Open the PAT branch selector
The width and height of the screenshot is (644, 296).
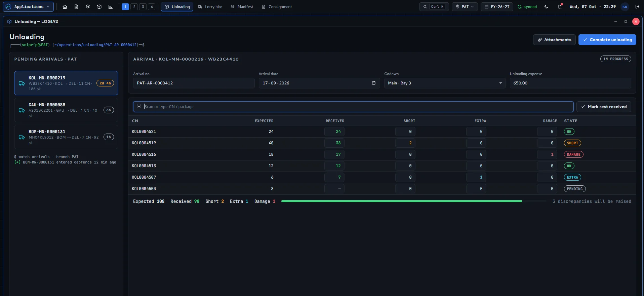click(x=465, y=7)
